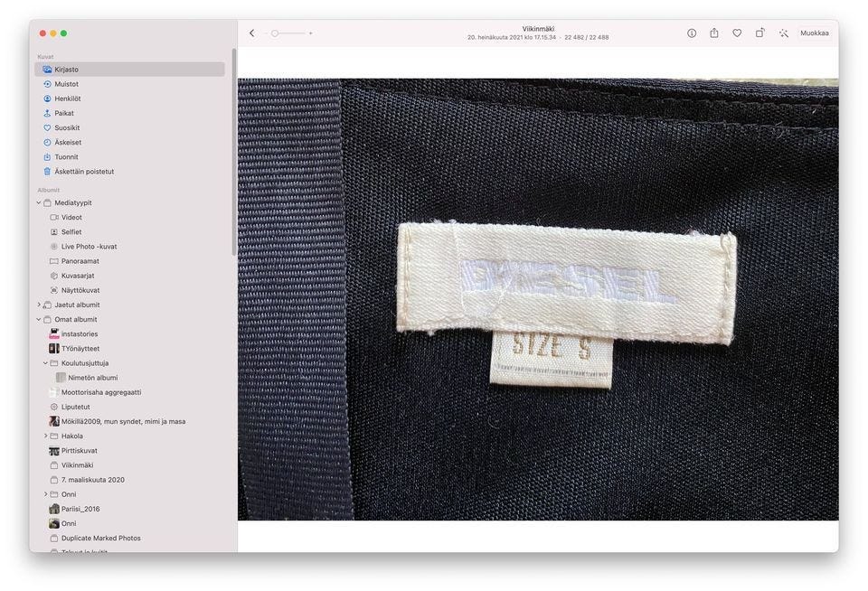Click the share icon in toolbar
The image size is (868, 591).
[714, 33]
